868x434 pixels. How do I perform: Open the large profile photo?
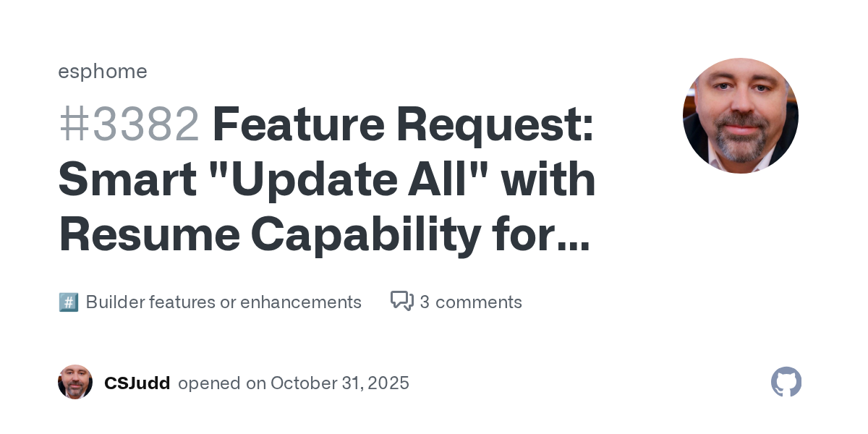[740, 116]
